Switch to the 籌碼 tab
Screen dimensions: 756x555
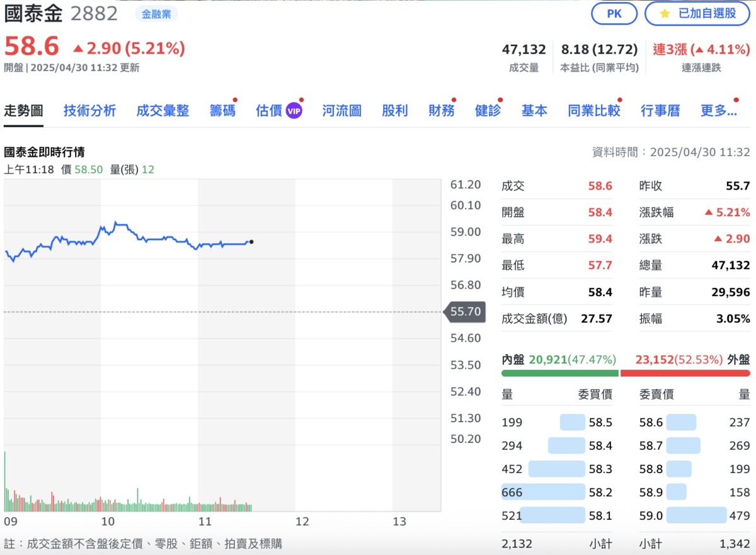click(x=222, y=111)
